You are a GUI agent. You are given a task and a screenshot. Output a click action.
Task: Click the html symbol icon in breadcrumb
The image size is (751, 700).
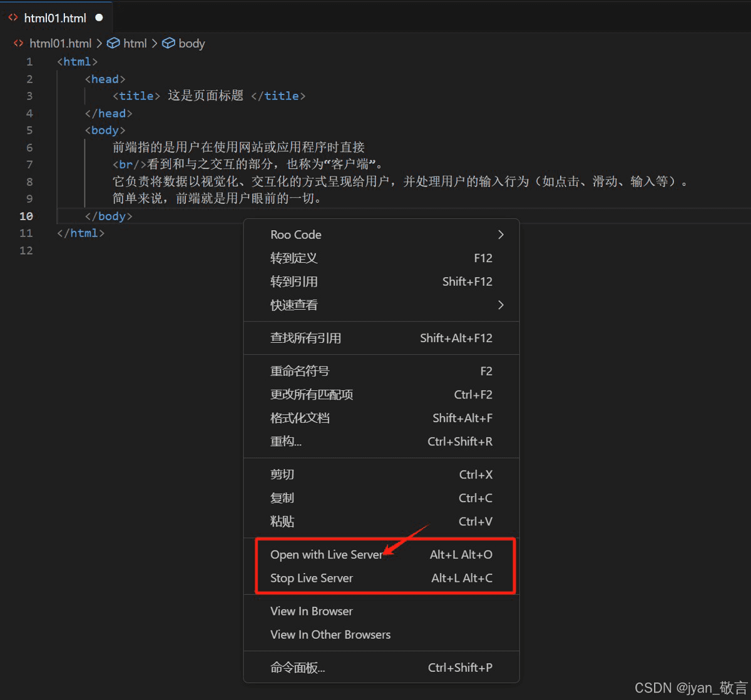point(113,43)
